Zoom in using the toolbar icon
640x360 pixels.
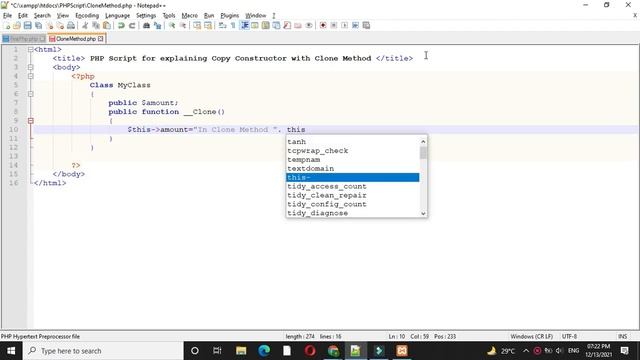[x=172, y=25]
